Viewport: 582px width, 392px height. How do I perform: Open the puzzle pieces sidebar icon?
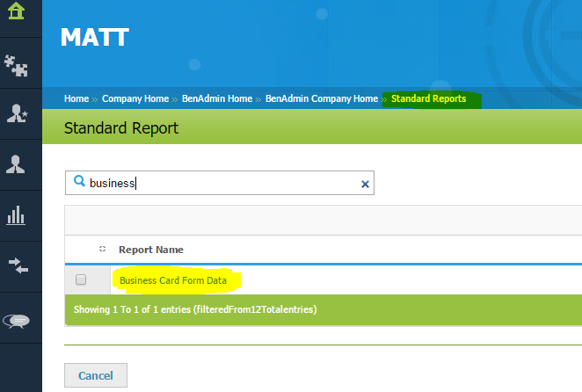[16, 63]
